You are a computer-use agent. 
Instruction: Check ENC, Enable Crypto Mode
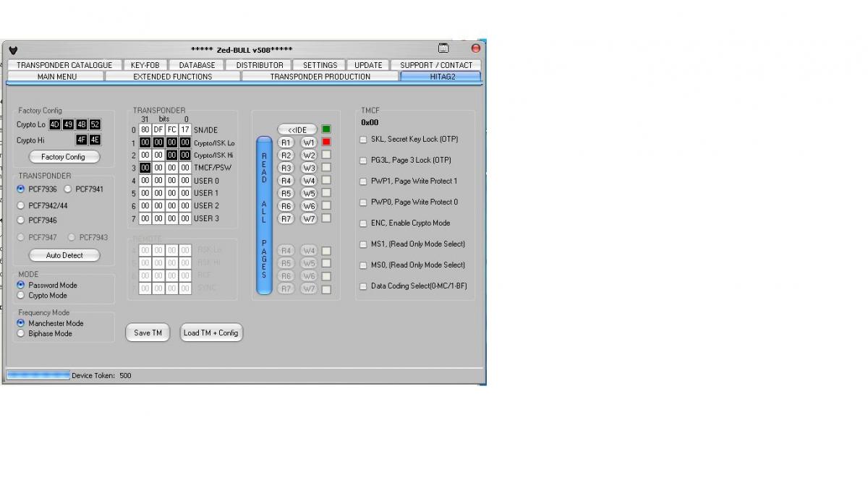coord(363,223)
